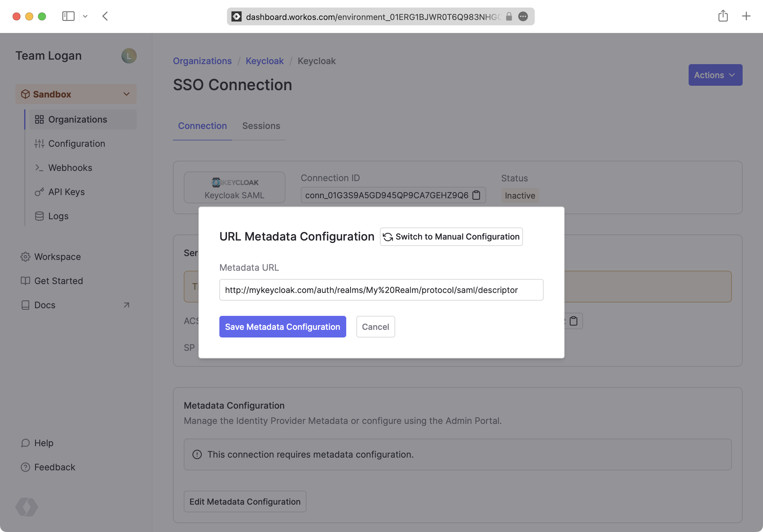Open Configuration from the sidebar
The height and width of the screenshot is (532, 763).
click(x=76, y=144)
